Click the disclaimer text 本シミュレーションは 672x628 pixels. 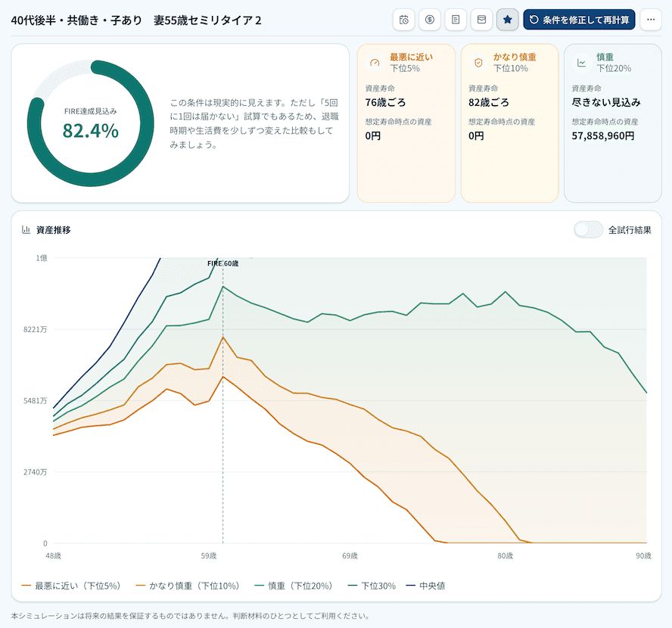click(x=190, y=616)
